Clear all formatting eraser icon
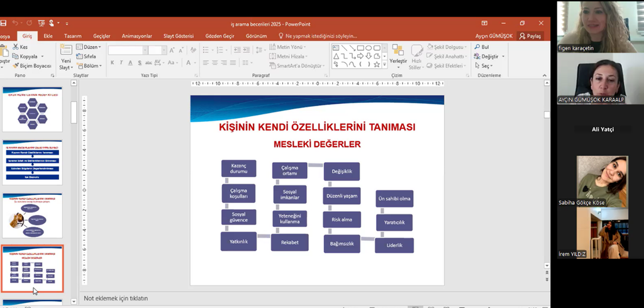The height and width of the screenshot is (308, 644). pos(193,50)
